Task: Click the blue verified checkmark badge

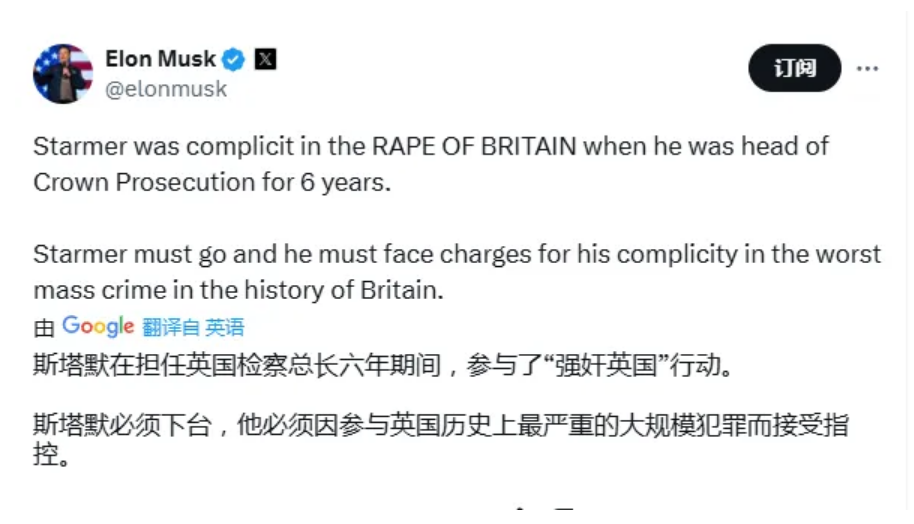Action: pos(233,60)
